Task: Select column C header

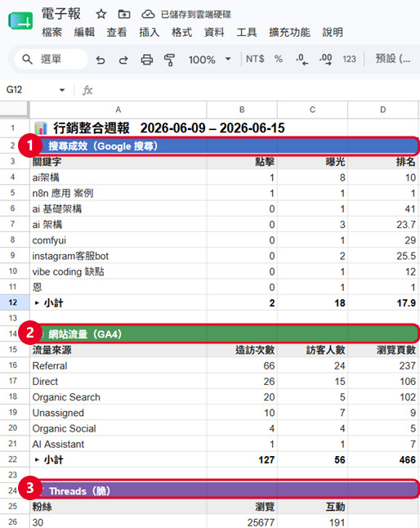Action: [312, 110]
